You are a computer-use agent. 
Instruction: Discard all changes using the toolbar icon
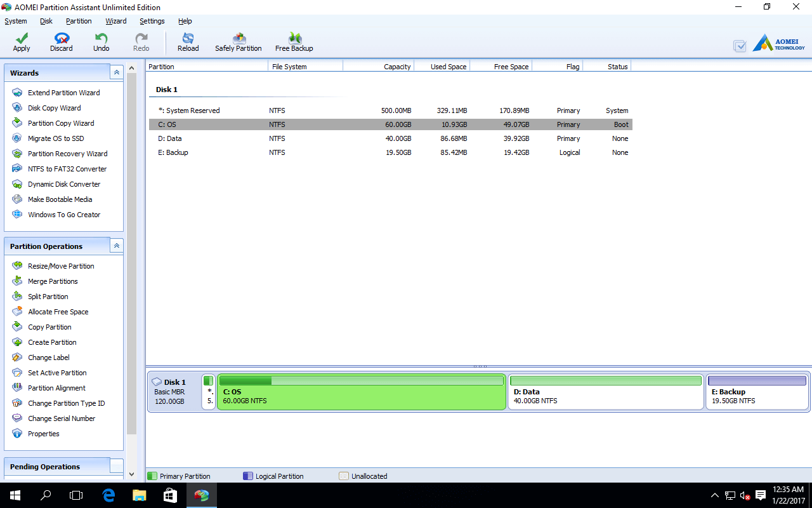tap(61, 42)
